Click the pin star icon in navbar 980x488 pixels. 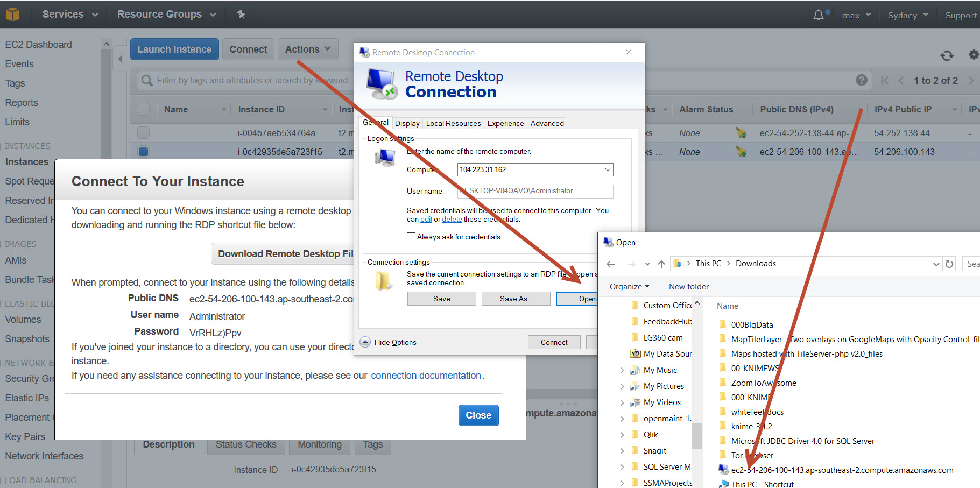241,15
